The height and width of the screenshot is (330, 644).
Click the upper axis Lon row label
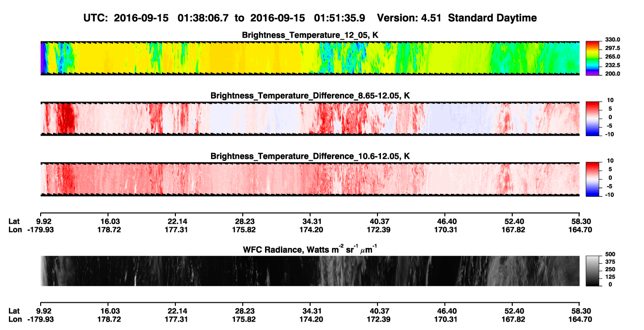(x=15, y=230)
